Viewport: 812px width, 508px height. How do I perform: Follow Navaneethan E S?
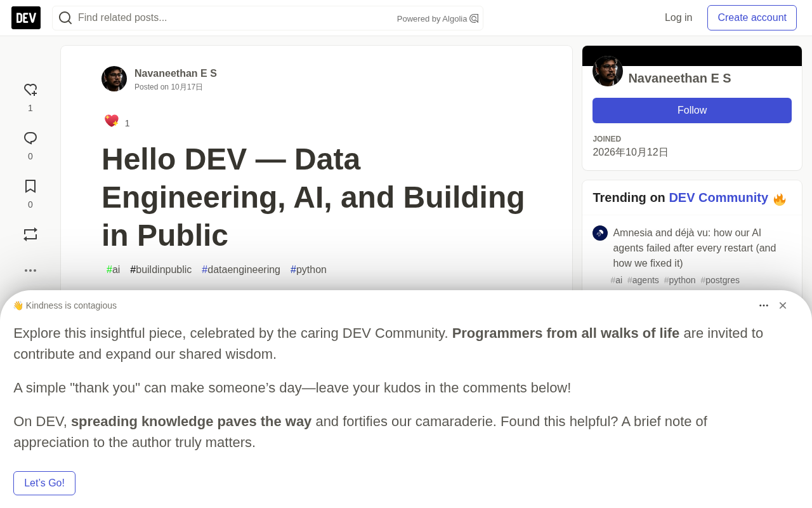pyautogui.click(x=692, y=110)
